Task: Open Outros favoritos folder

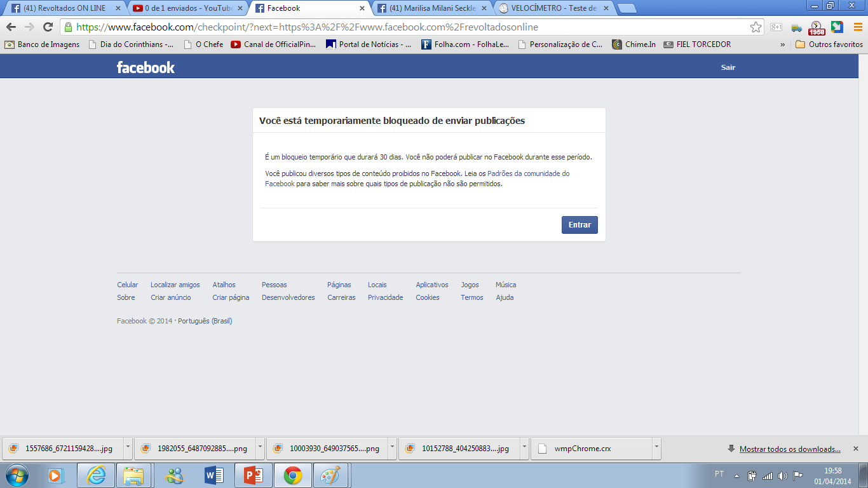Action: pos(829,44)
